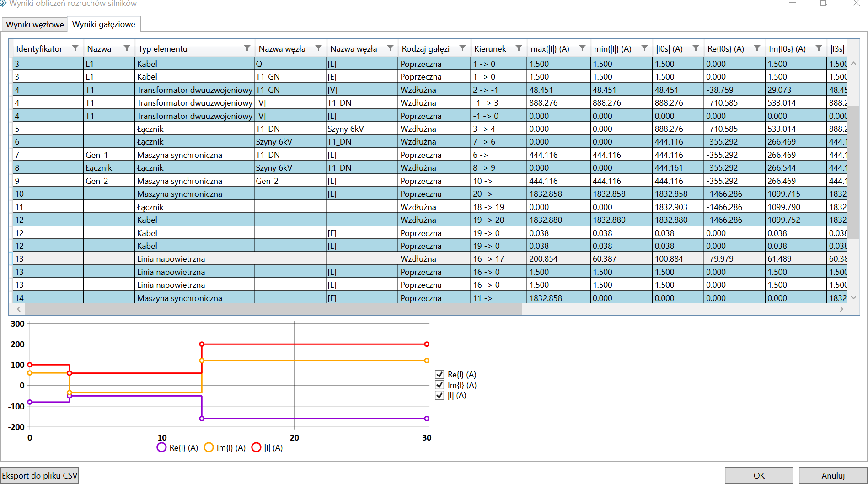Screen dimensions: 868x484
Task: Sort by Typ elementu column header
Action: [163, 49]
